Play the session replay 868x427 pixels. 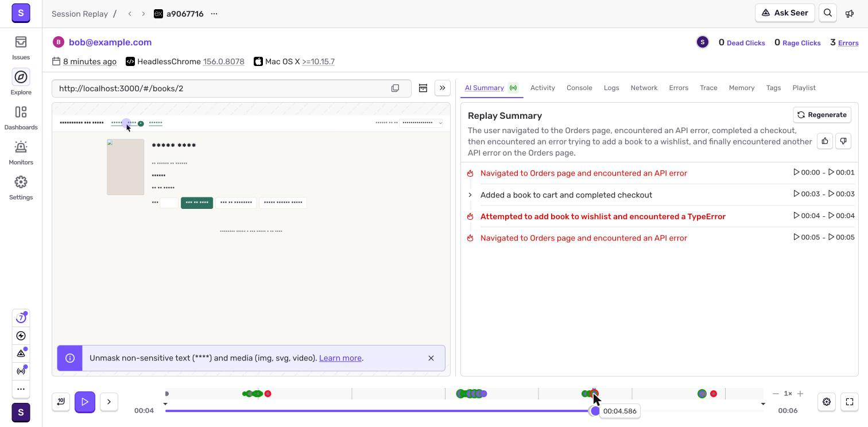pos(85,402)
